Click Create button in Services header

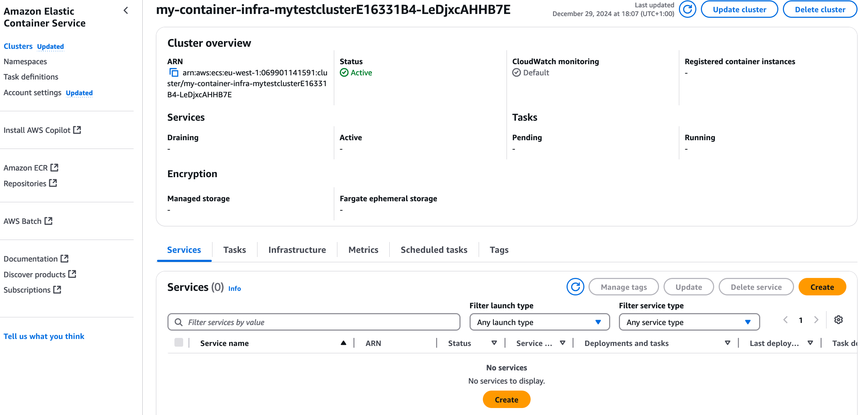coord(822,287)
